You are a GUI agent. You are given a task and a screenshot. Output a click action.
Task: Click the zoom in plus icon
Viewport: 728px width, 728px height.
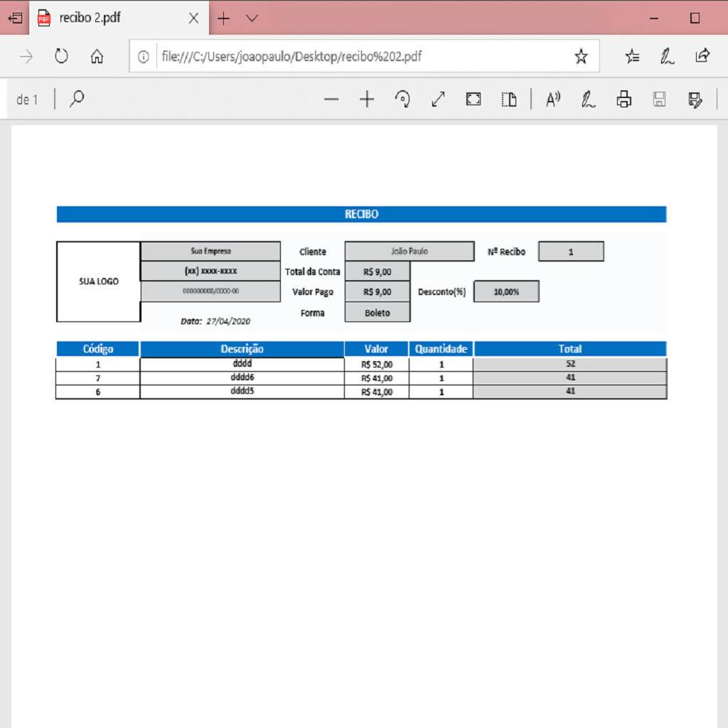pyautogui.click(x=367, y=100)
